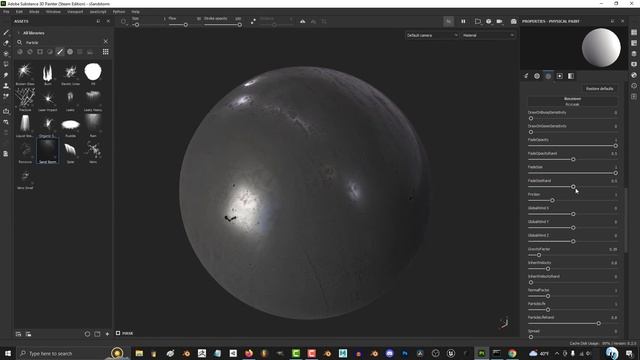
Task: Select the Sand Storm particle brush
Action: pos(48,151)
